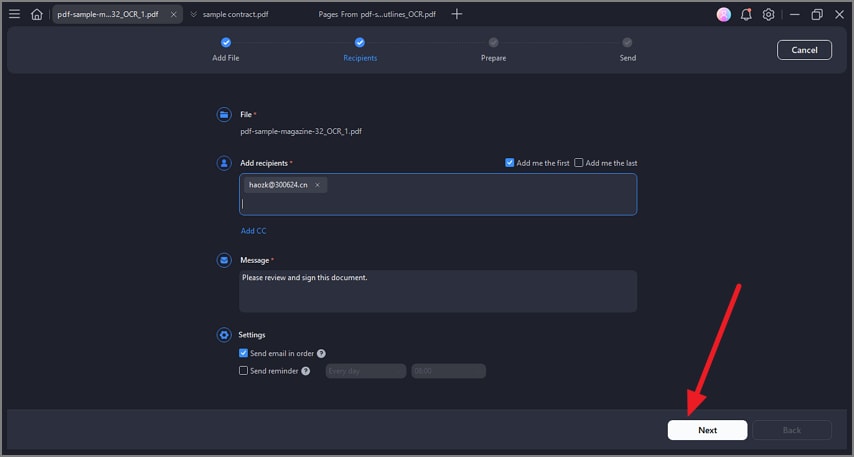854x457 pixels.
Task: Click help icon beside Send email in order
Action: click(321, 353)
